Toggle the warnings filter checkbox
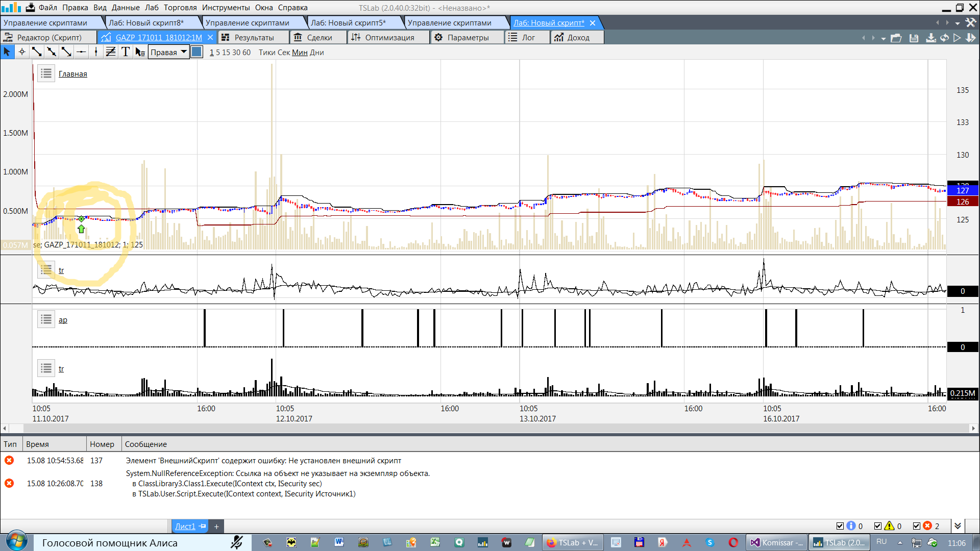This screenshot has height=551, width=980. click(878, 526)
